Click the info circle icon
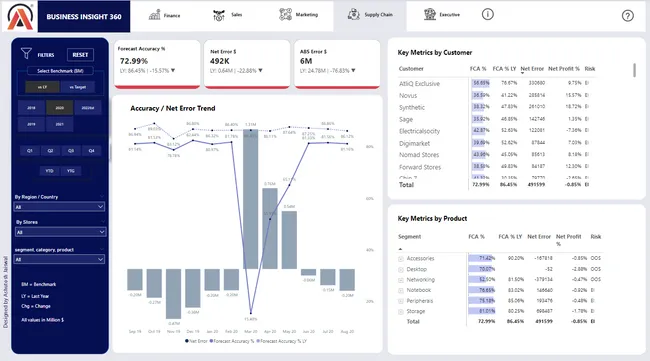 (x=488, y=15)
